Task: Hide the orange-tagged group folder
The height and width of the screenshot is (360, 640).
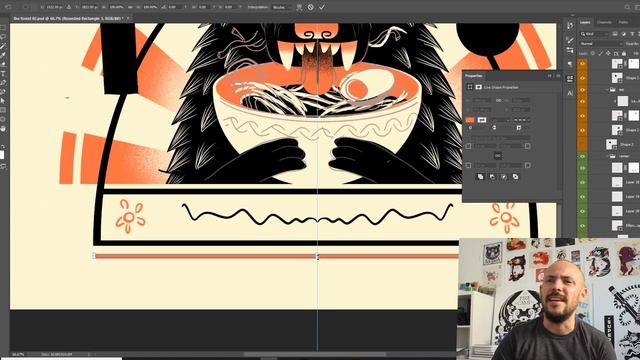Action: click(582, 89)
